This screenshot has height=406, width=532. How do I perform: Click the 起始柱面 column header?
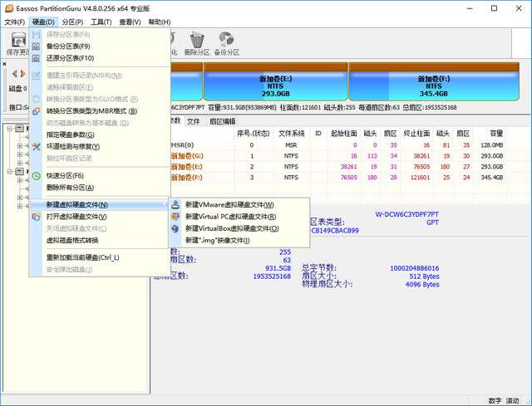pyautogui.click(x=343, y=134)
